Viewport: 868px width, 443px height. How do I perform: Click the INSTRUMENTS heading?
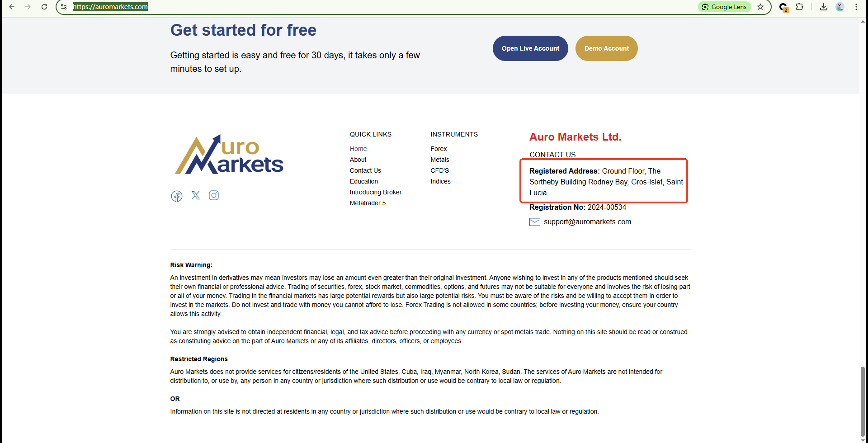[454, 134]
